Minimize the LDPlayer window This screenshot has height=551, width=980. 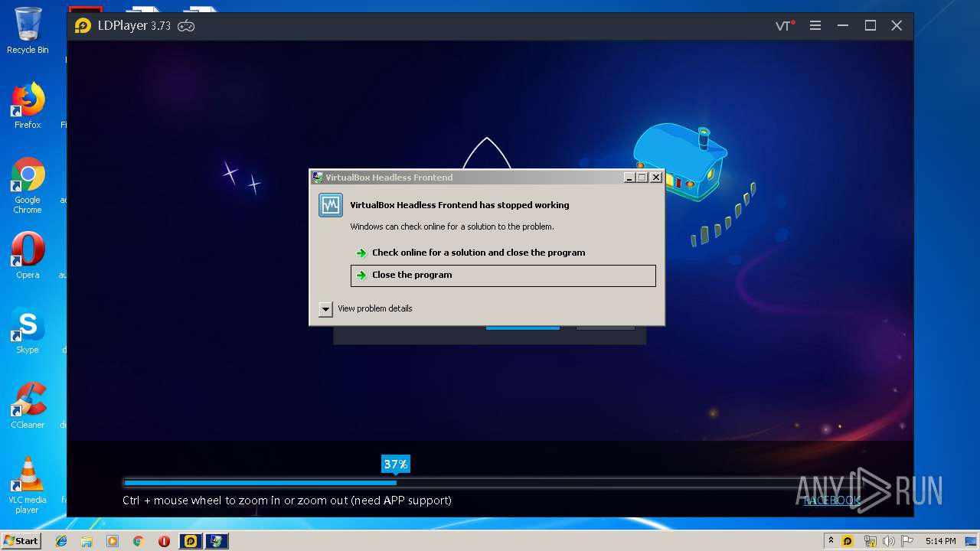point(843,25)
